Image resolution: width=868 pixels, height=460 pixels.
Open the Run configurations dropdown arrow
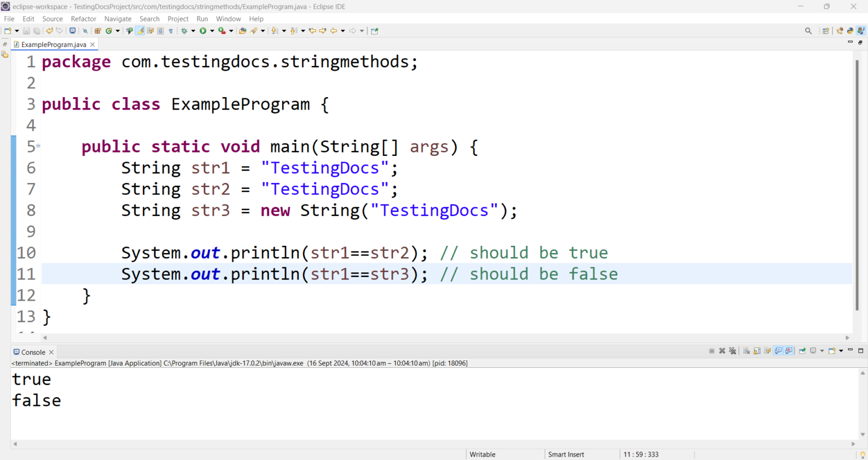pyautogui.click(x=211, y=31)
